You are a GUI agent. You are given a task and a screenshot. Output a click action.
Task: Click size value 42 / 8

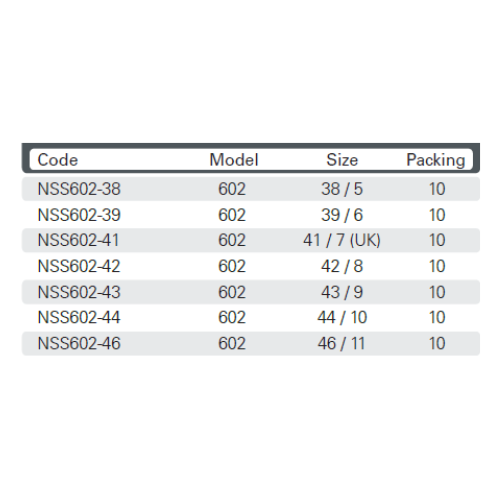[x=342, y=266]
